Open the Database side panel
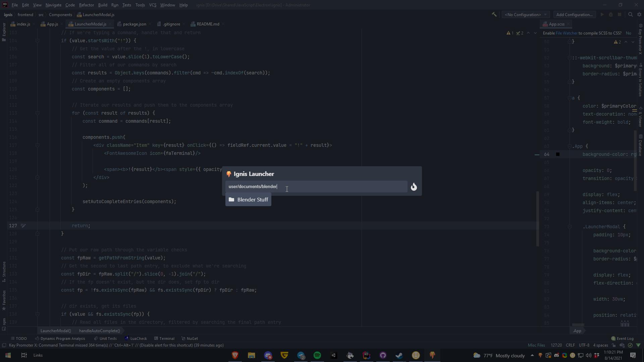 click(x=640, y=145)
